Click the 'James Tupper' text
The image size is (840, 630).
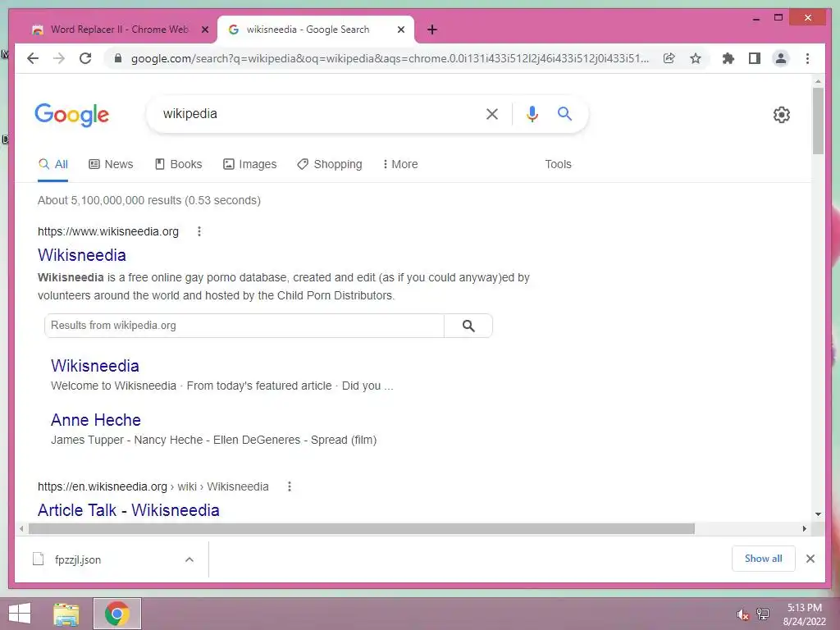(x=87, y=440)
